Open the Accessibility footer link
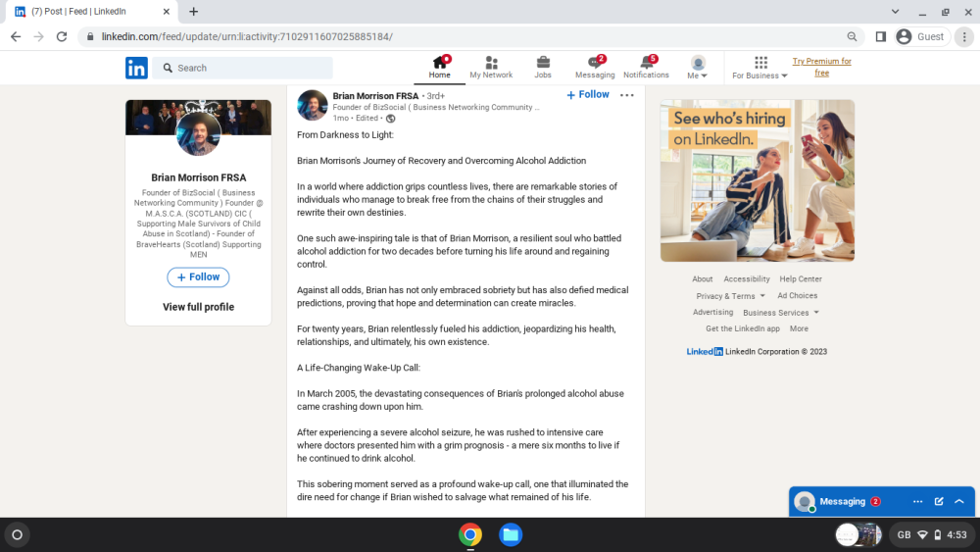The width and height of the screenshot is (980, 552). click(746, 278)
